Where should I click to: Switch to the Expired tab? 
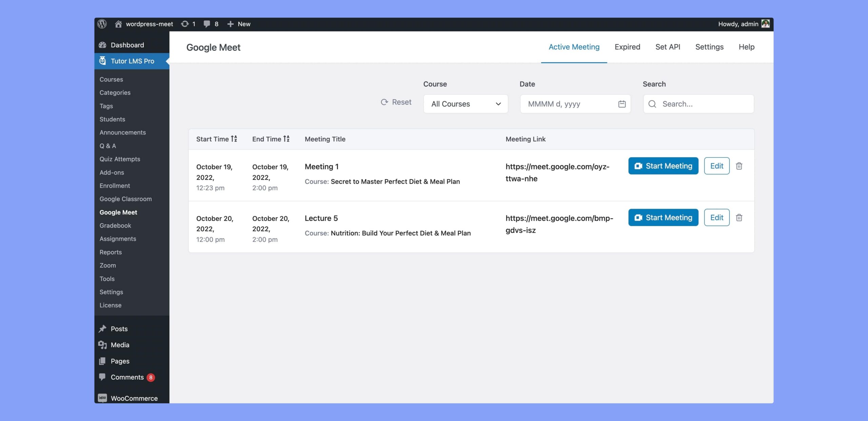(x=627, y=47)
